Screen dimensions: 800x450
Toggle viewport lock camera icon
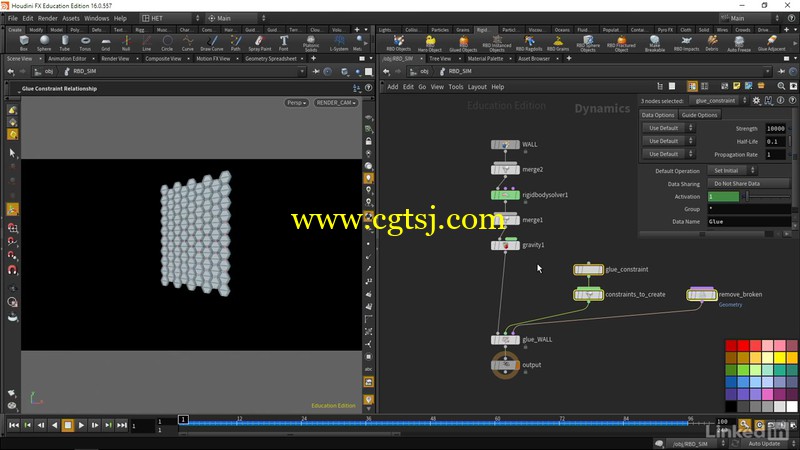(368, 141)
